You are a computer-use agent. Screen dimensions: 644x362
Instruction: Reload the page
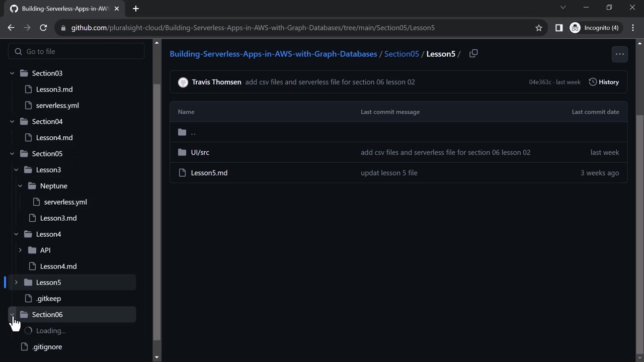pyautogui.click(x=43, y=28)
